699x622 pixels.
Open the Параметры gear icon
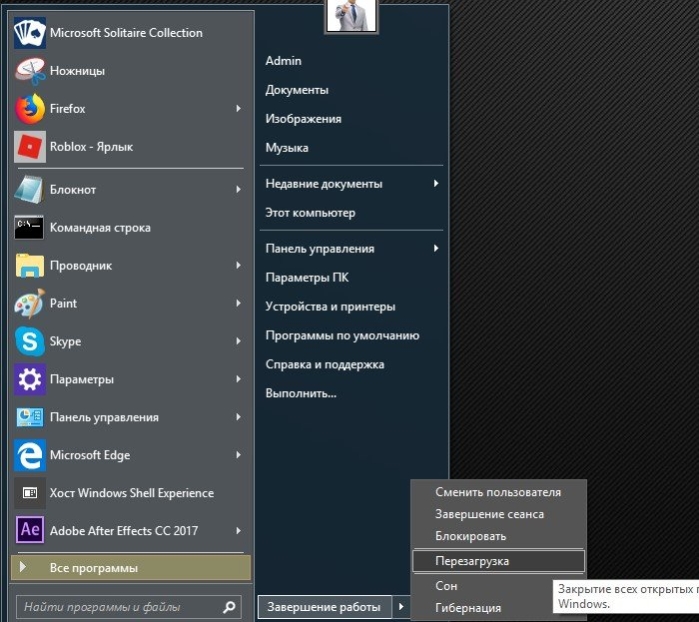(x=29, y=379)
